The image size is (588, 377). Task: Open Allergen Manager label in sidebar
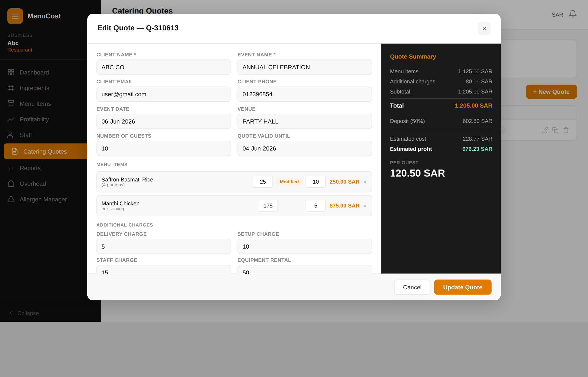click(43, 199)
